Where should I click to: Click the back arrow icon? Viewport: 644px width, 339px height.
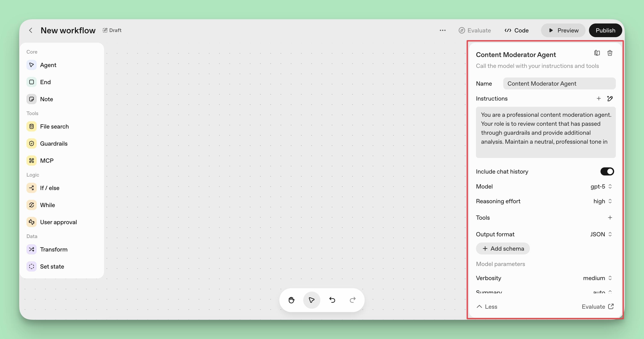pyautogui.click(x=31, y=31)
